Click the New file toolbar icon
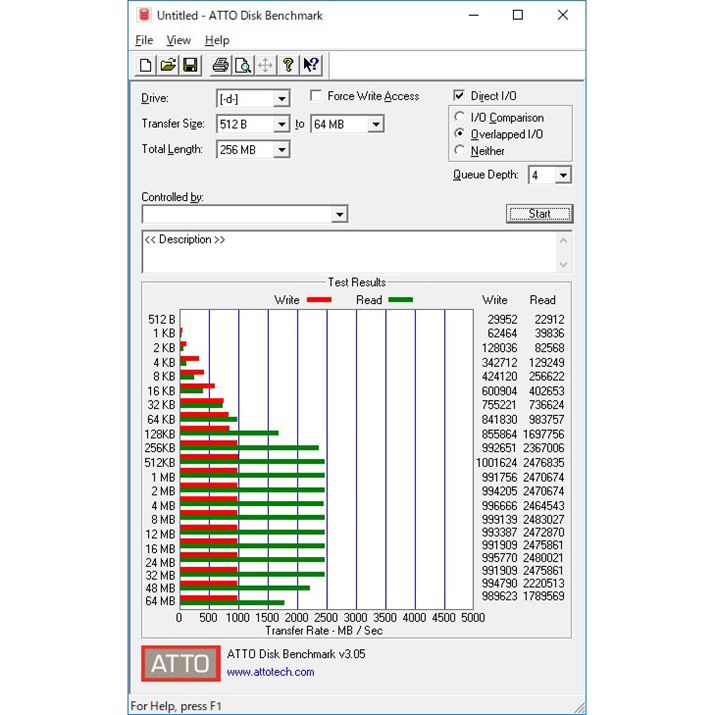The width and height of the screenshot is (715, 715). tap(146, 66)
